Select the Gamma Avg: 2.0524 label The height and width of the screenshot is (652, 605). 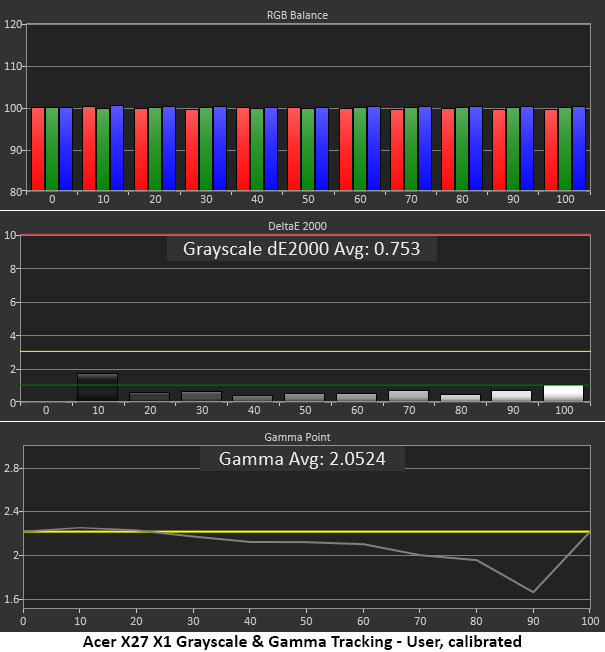tap(302, 459)
